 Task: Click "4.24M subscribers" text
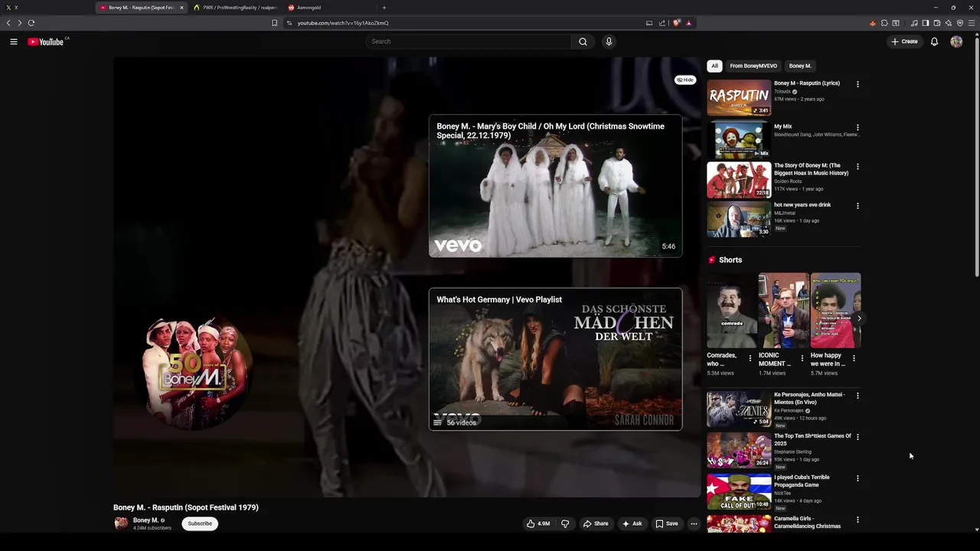click(x=152, y=528)
